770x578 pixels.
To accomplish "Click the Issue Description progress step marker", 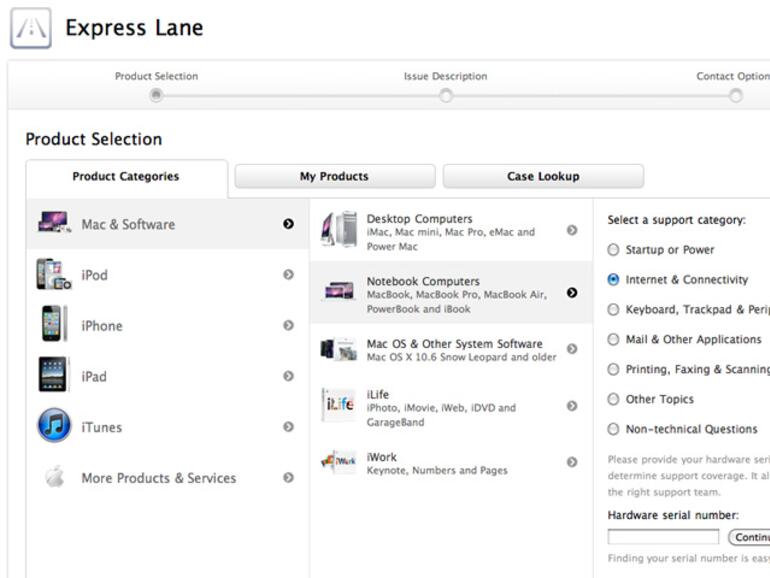I will 446,96.
